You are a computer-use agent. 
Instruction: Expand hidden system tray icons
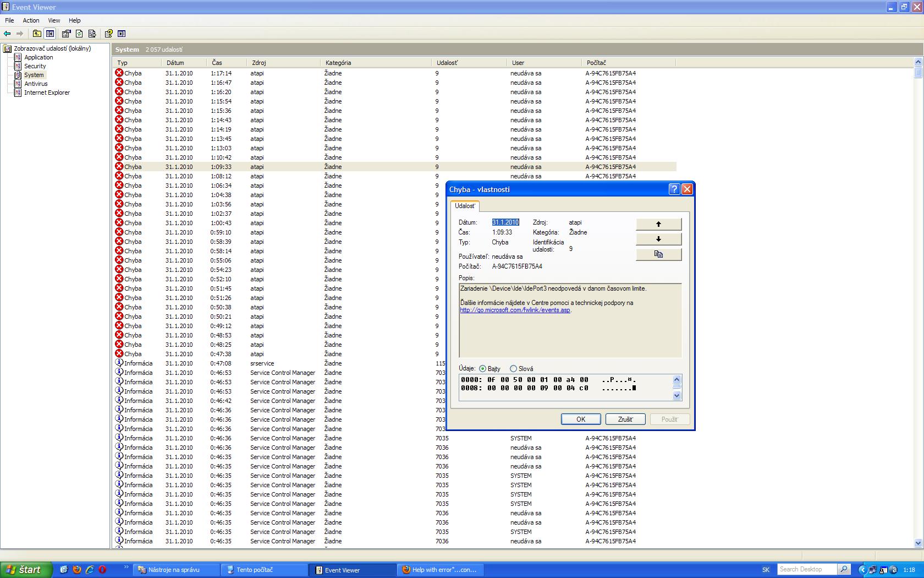(862, 570)
